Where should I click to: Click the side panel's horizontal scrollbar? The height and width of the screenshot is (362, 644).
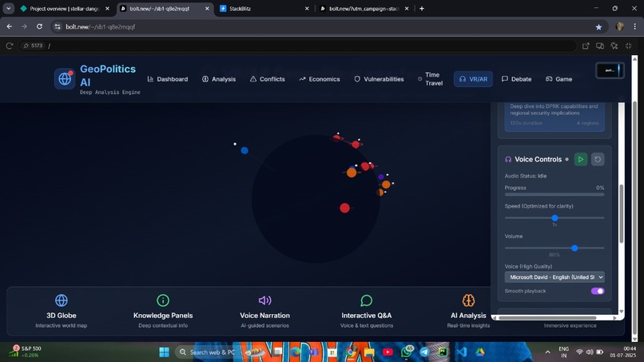click(547, 317)
